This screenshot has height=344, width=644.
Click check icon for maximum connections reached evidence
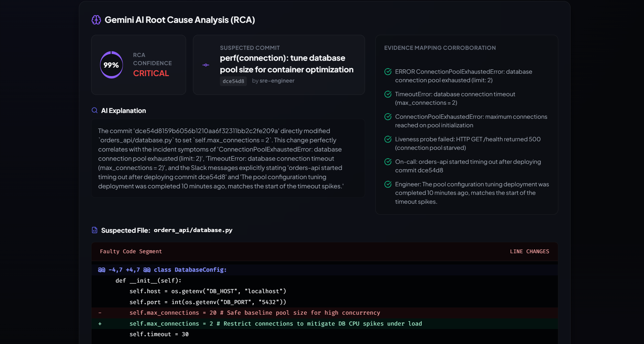click(388, 117)
